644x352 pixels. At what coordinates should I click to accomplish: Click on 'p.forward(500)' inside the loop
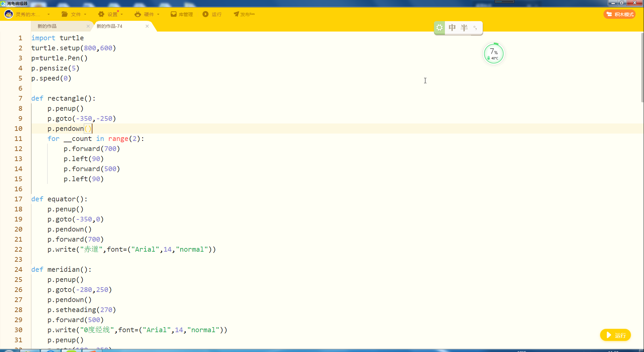(92, 169)
